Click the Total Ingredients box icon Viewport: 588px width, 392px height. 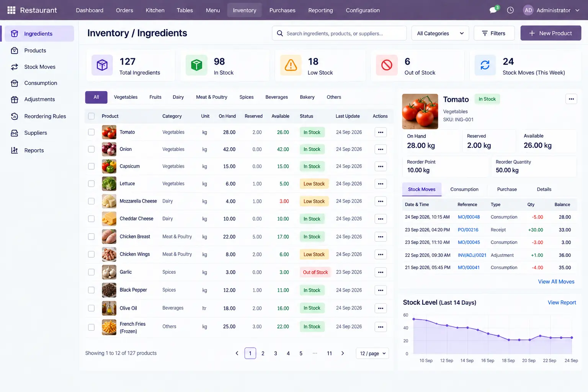[x=102, y=65]
